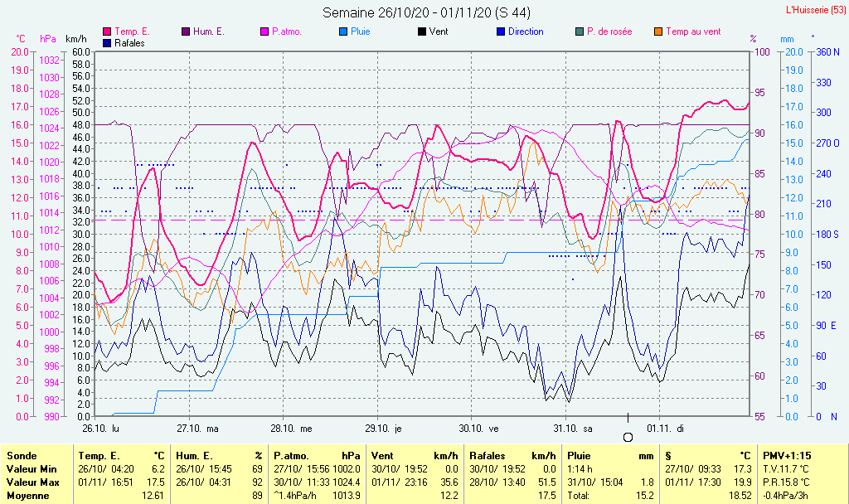The height and width of the screenshot is (504, 849).
Task: Click the 'T.V.11.7 °C' value
Action: pos(786,469)
